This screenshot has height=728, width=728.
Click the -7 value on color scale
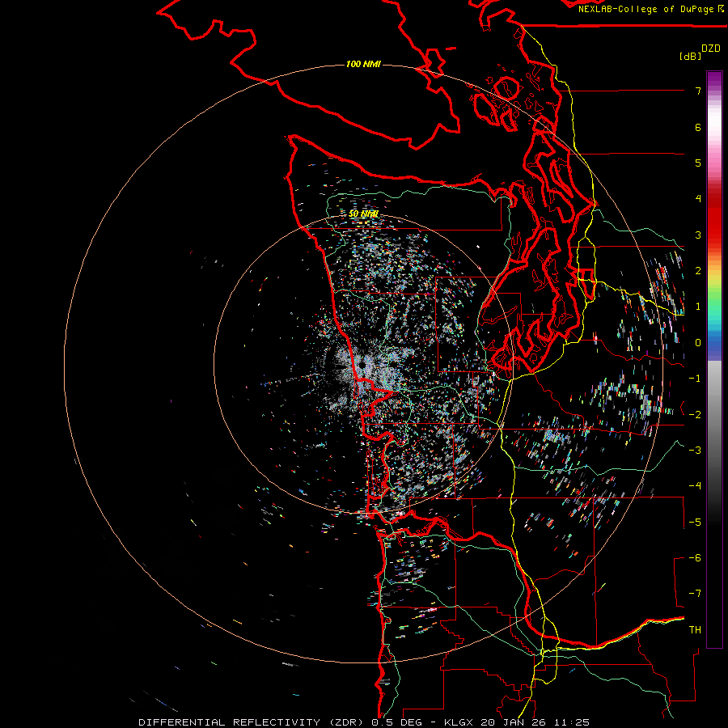tap(695, 594)
